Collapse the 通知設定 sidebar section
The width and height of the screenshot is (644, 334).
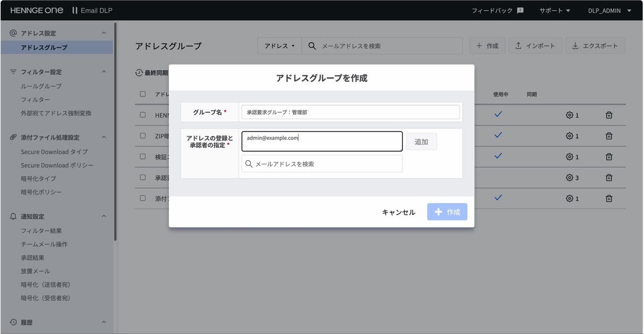(x=104, y=217)
